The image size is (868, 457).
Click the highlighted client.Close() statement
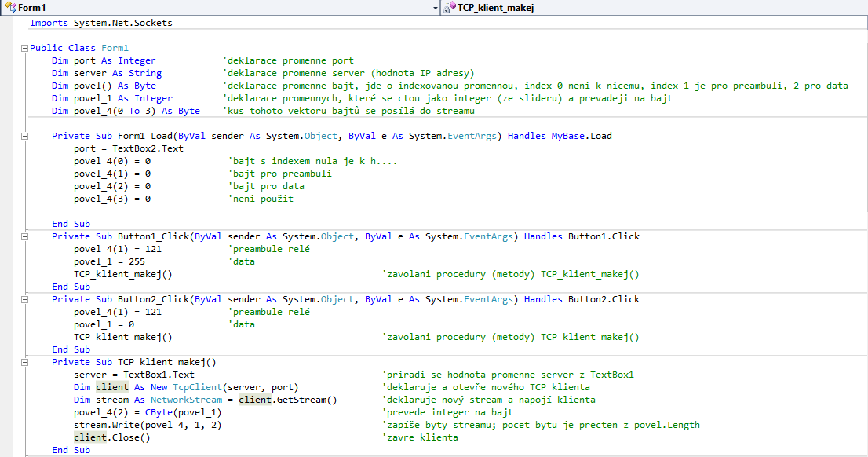point(111,437)
